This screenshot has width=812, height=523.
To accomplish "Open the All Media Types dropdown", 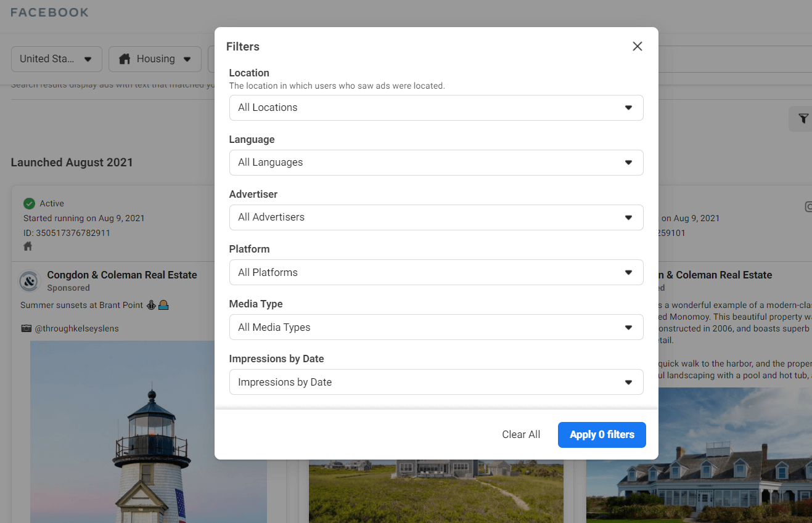I will [436, 327].
